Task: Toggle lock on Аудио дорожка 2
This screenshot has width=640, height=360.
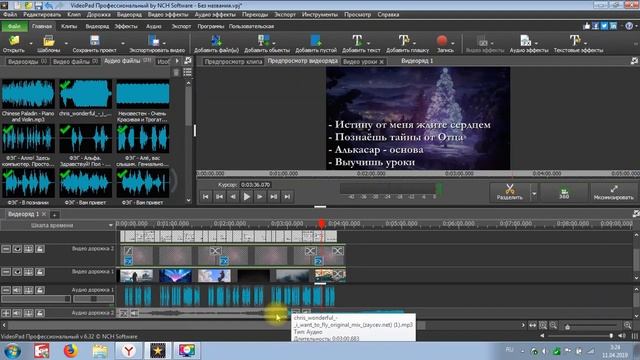Action: 40,313
